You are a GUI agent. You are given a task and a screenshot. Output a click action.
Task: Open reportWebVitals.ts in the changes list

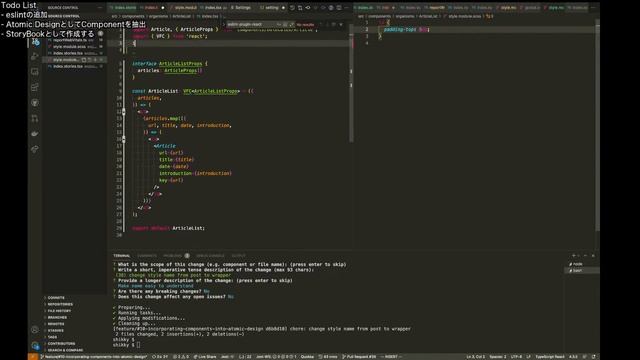pos(74,40)
